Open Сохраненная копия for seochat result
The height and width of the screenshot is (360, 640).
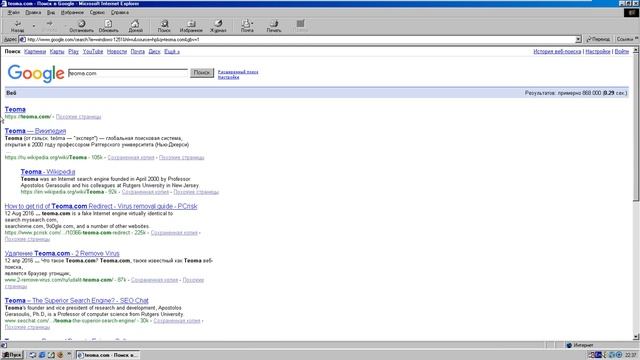point(177,321)
